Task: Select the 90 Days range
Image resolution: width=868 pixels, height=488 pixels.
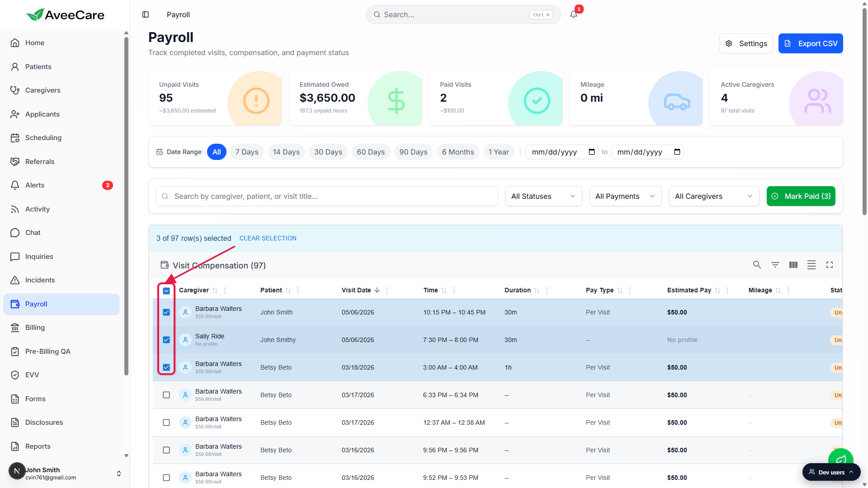Action: 413,152
